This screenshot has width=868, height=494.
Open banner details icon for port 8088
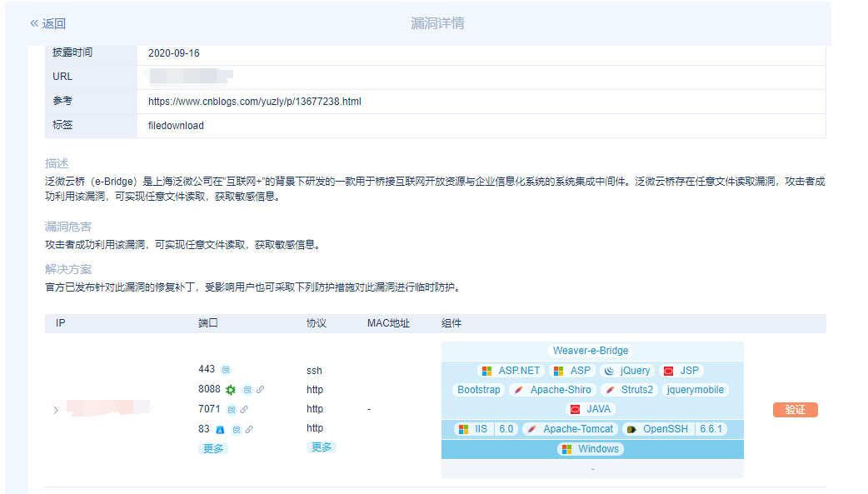(x=247, y=390)
